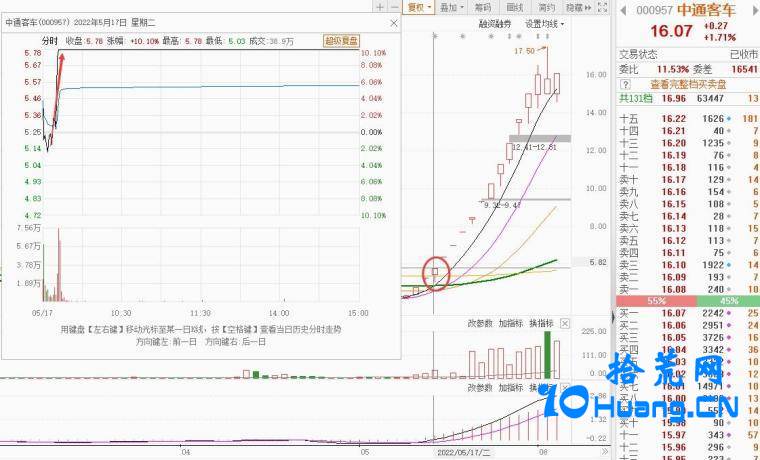The image size is (760, 460).
Task: Click the green 45% sell ratio bar
Action: coord(728,301)
